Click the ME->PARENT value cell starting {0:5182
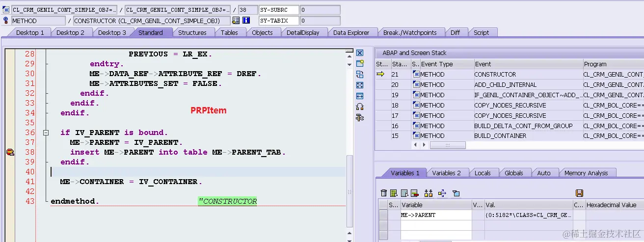Screen dimensions: 644x242 point(529,215)
